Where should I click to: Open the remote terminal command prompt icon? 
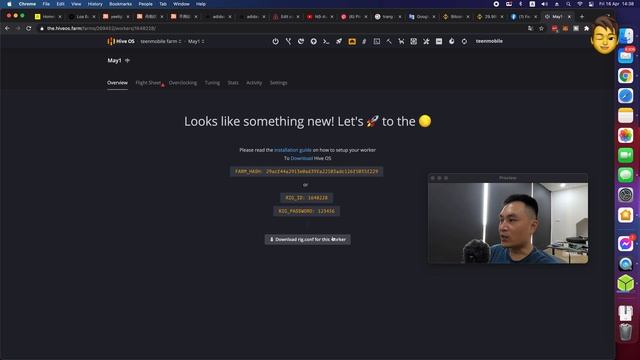[x=326, y=41]
